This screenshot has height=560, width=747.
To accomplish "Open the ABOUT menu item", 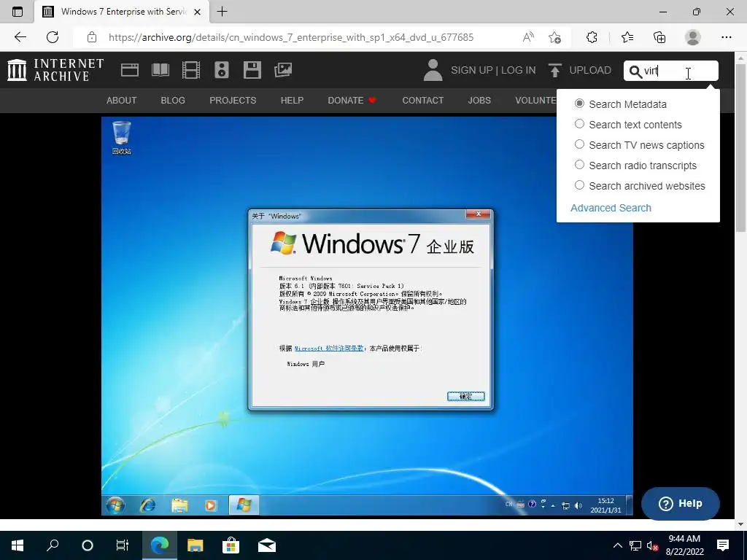I will (122, 101).
